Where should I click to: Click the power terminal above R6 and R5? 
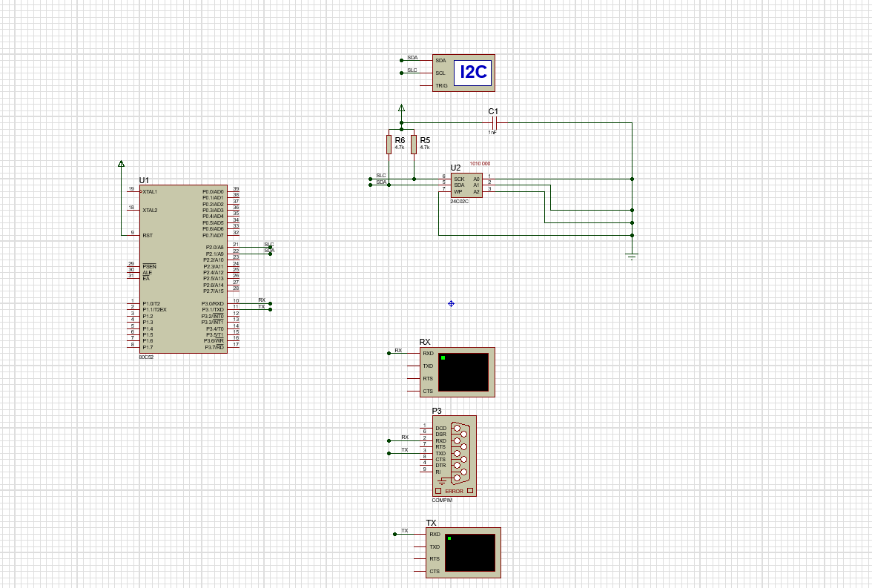402,108
